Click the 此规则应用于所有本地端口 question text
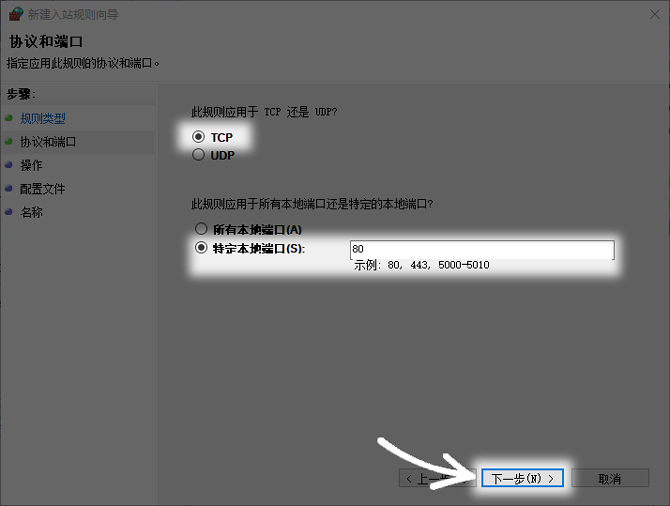 (312, 204)
